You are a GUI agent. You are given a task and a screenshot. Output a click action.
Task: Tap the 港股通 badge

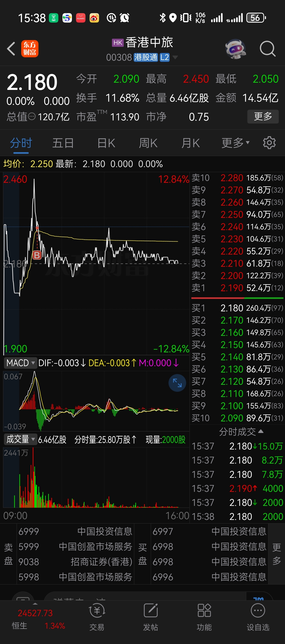point(146,58)
